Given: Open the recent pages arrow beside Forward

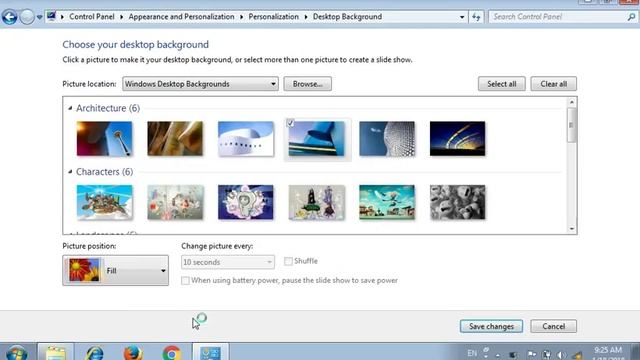Looking at the screenshot, I should [39, 17].
